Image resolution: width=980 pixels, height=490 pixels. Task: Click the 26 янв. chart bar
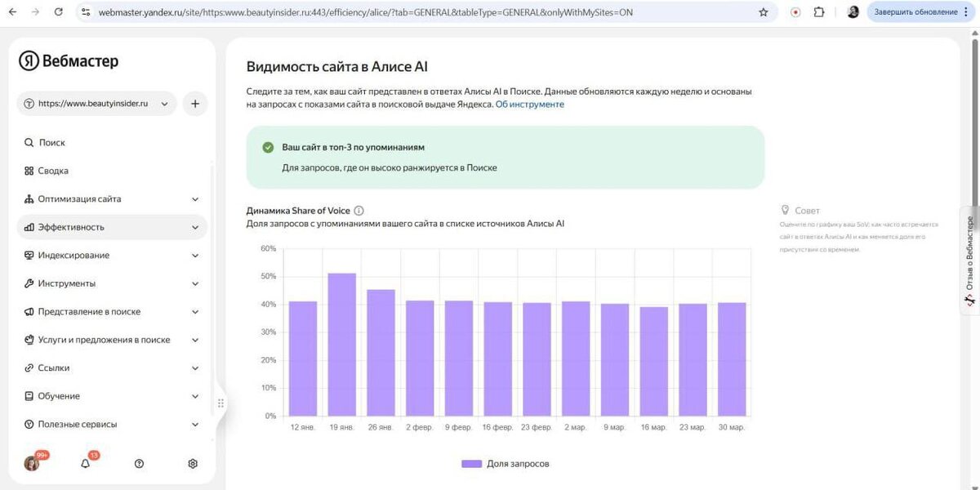tap(381, 353)
